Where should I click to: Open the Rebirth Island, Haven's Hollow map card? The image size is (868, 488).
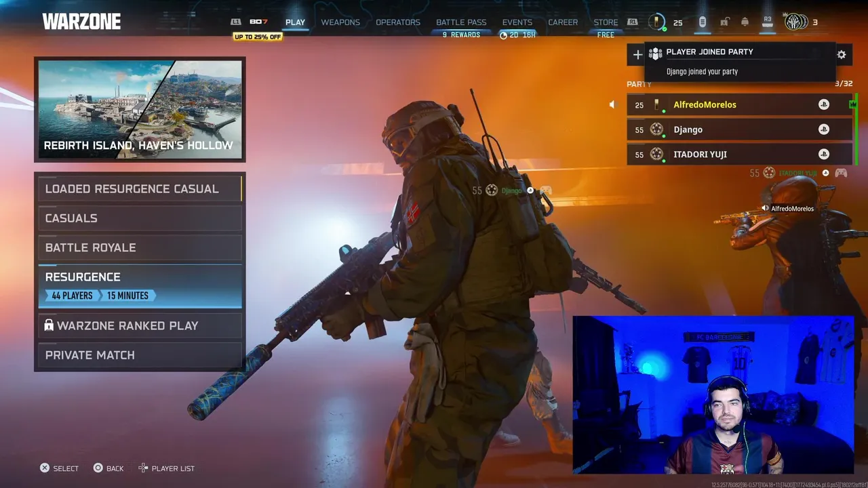click(x=140, y=109)
